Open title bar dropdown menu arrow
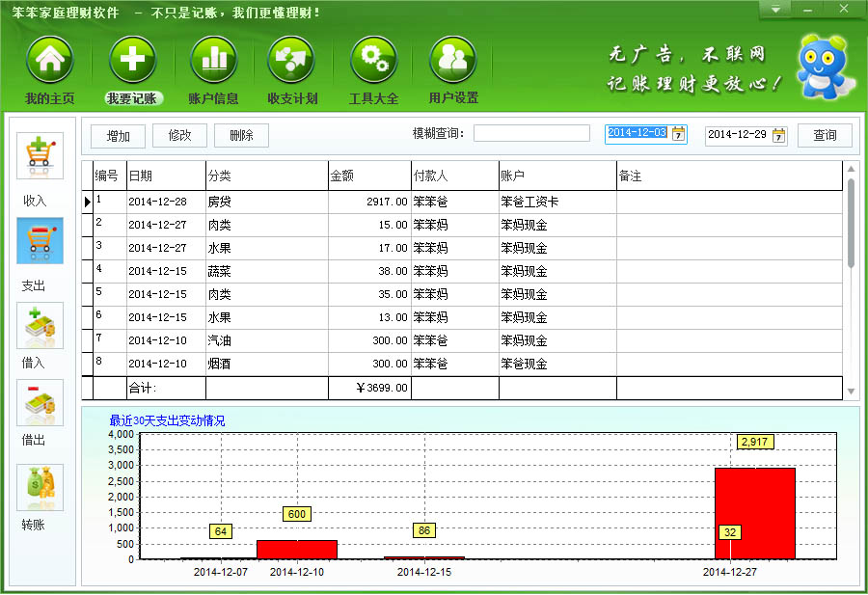868x595 pixels. coord(774,10)
